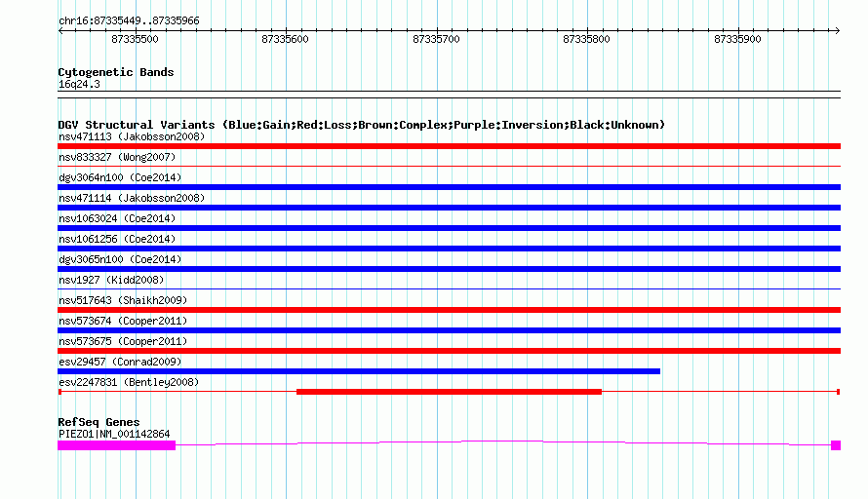The height and width of the screenshot is (499, 868).
Task: Click the left arrow end of the ruler
Action: [60, 31]
